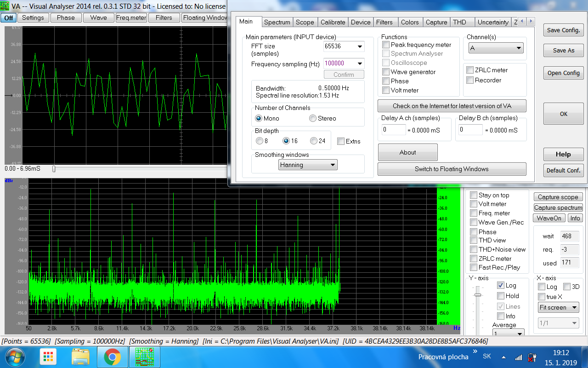
Task: Click the colorful grid app taskbar icon
Action: tap(48, 357)
